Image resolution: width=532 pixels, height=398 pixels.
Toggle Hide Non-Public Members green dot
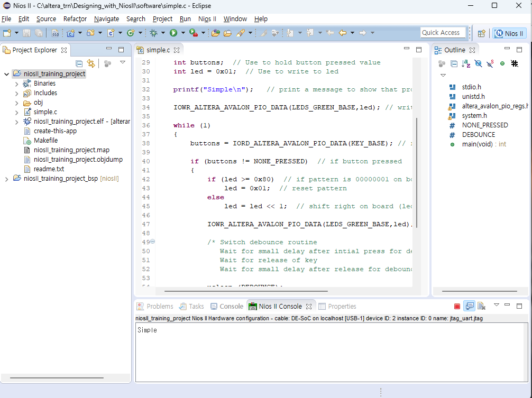(502, 63)
